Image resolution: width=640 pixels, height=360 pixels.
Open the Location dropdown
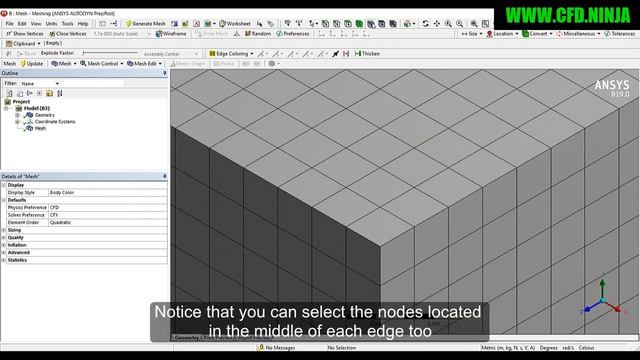[502, 34]
